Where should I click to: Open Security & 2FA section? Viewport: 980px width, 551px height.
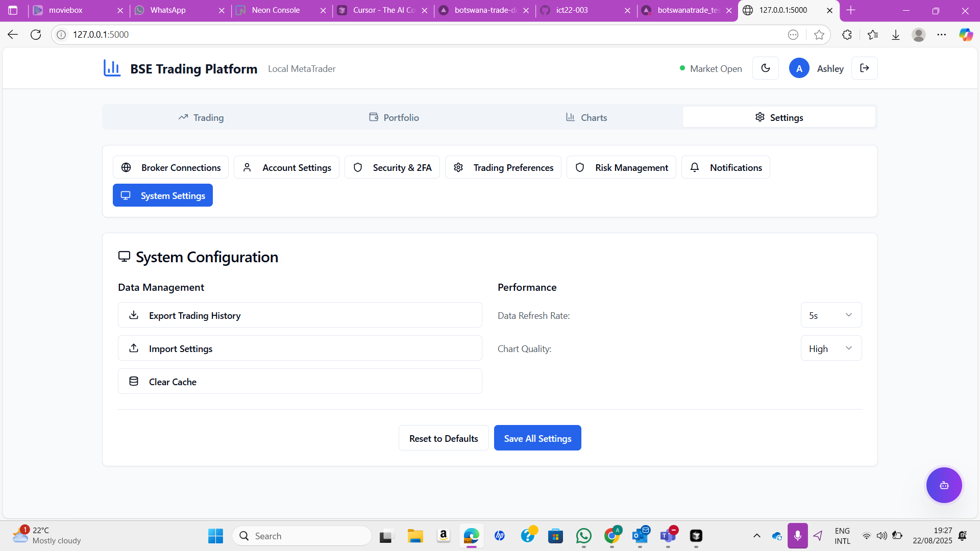pyautogui.click(x=391, y=167)
